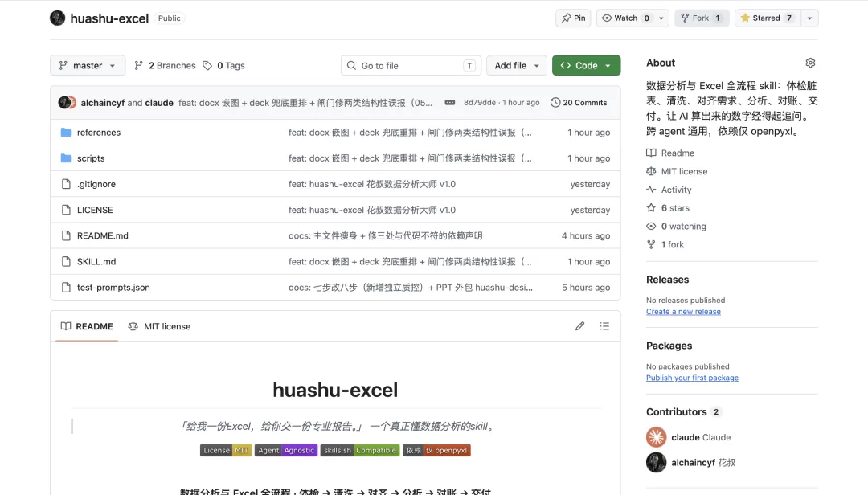The width and height of the screenshot is (868, 495).
Task: Open the master branch selector
Action: 88,65
